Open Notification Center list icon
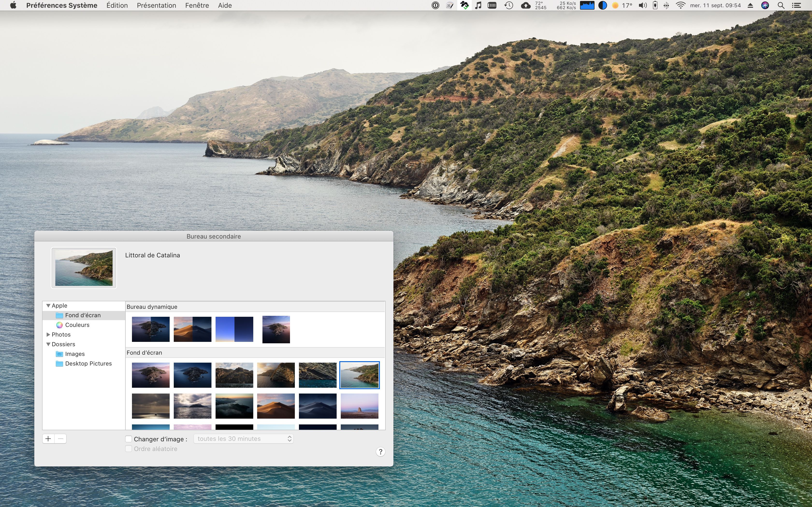The width and height of the screenshot is (812, 507). coord(797,5)
